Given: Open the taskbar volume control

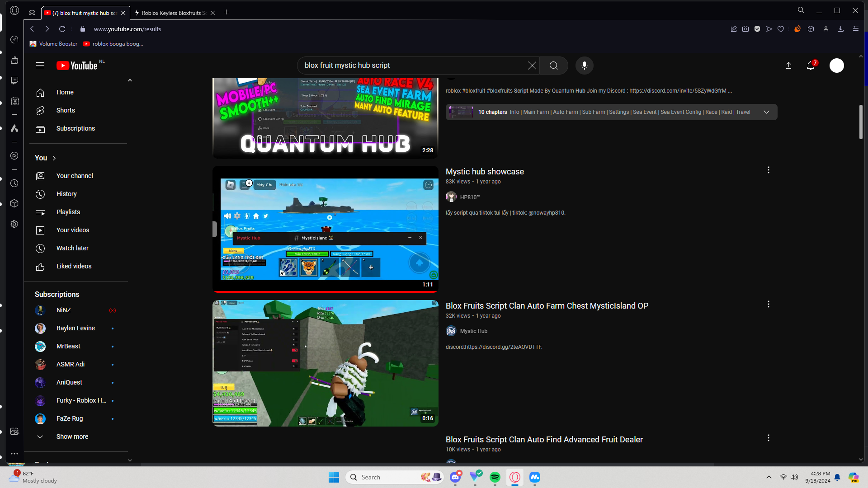Looking at the screenshot, I should click(x=794, y=477).
